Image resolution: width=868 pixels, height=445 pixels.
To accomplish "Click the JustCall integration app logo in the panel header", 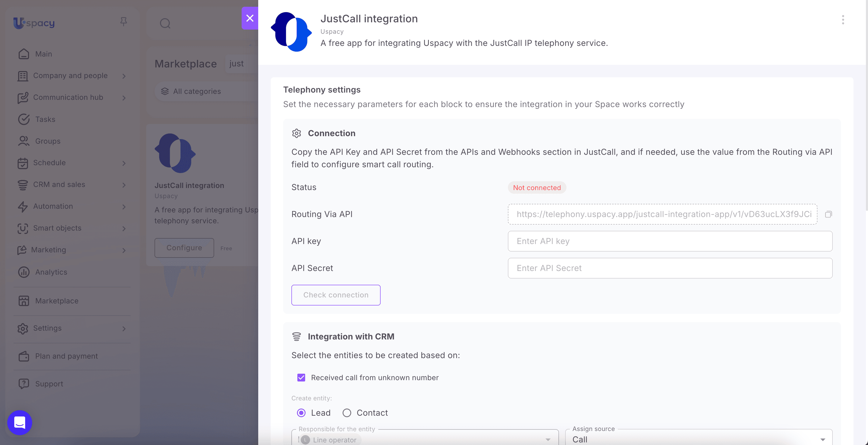I will 291,32.
